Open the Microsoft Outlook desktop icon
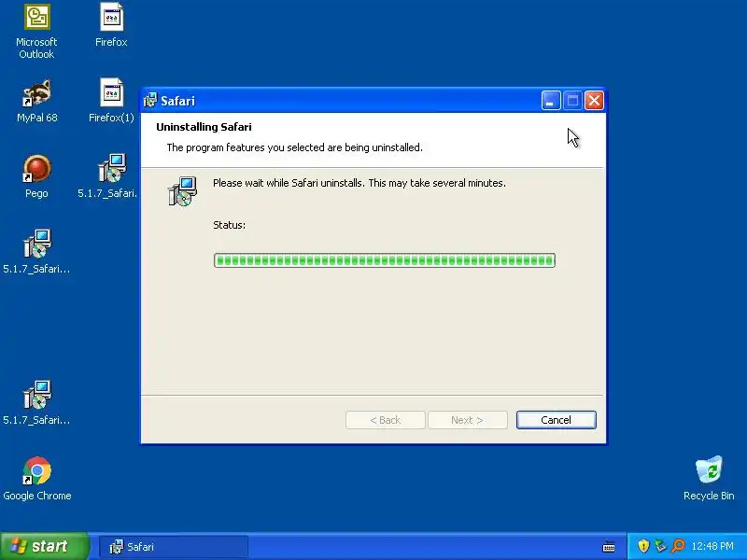The width and height of the screenshot is (747, 560). click(36, 32)
